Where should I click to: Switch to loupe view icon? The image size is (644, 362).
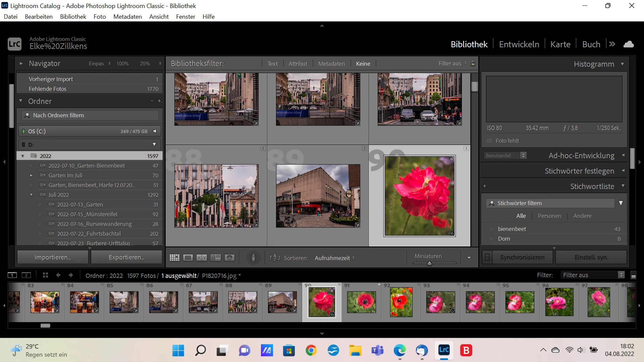pos(188,257)
